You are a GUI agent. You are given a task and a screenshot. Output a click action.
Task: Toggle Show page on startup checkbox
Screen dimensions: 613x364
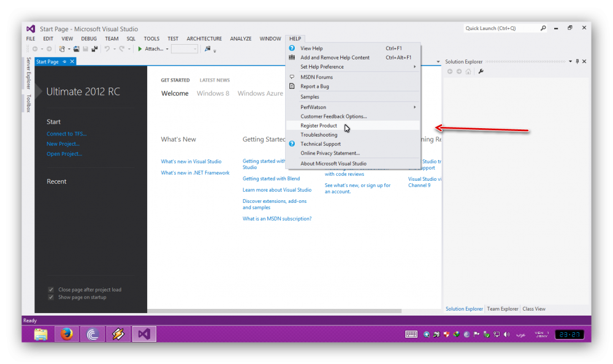click(51, 297)
